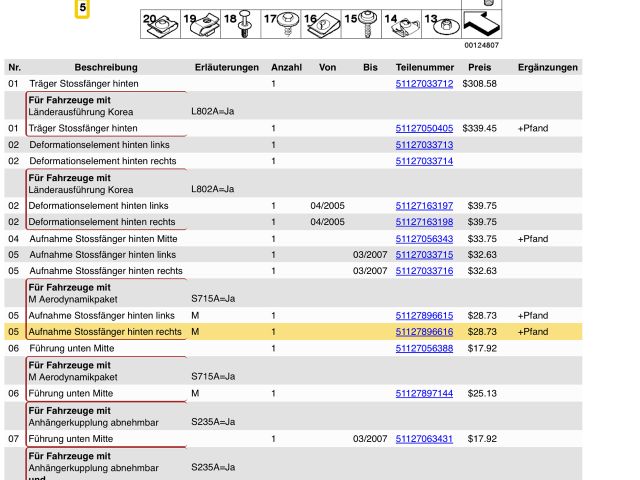The height and width of the screenshot is (480, 640).
Task: Select highlighted row Aufnahme Stossfänger hinten rechts M
Action: (x=105, y=332)
